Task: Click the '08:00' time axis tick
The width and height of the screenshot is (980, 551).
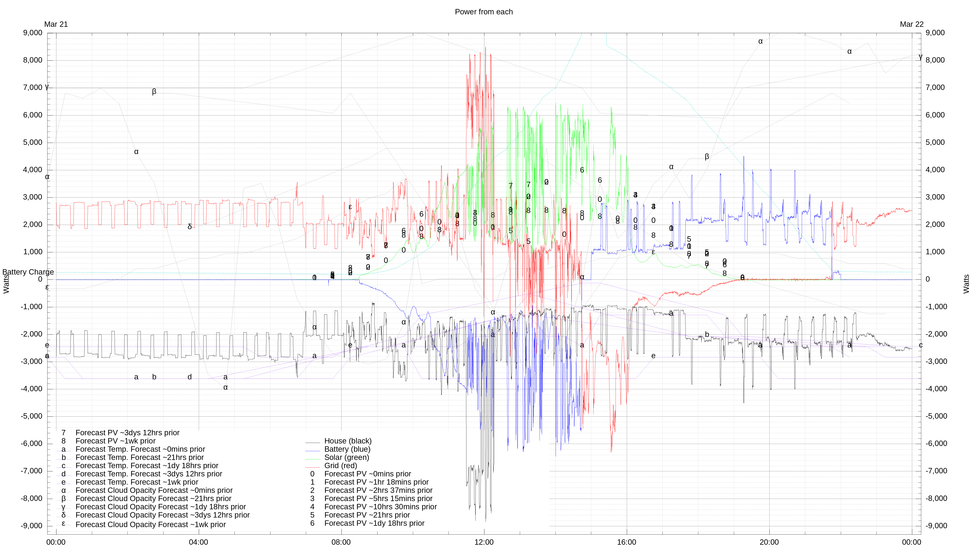Action: (341, 542)
